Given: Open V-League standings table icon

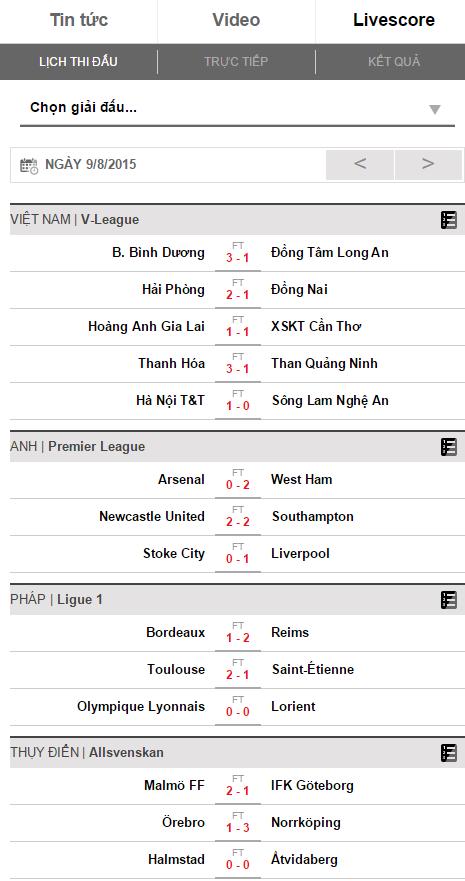Looking at the screenshot, I should pyautogui.click(x=448, y=220).
